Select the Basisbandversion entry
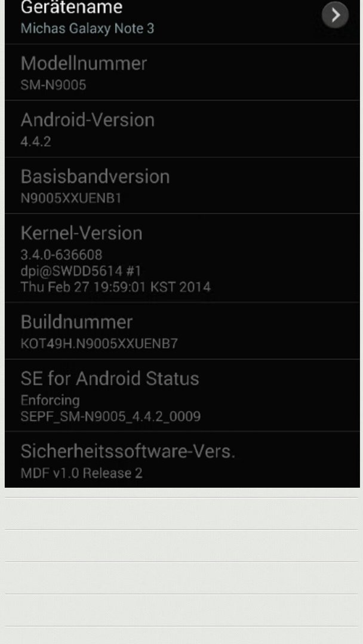363x644 pixels. click(x=182, y=185)
